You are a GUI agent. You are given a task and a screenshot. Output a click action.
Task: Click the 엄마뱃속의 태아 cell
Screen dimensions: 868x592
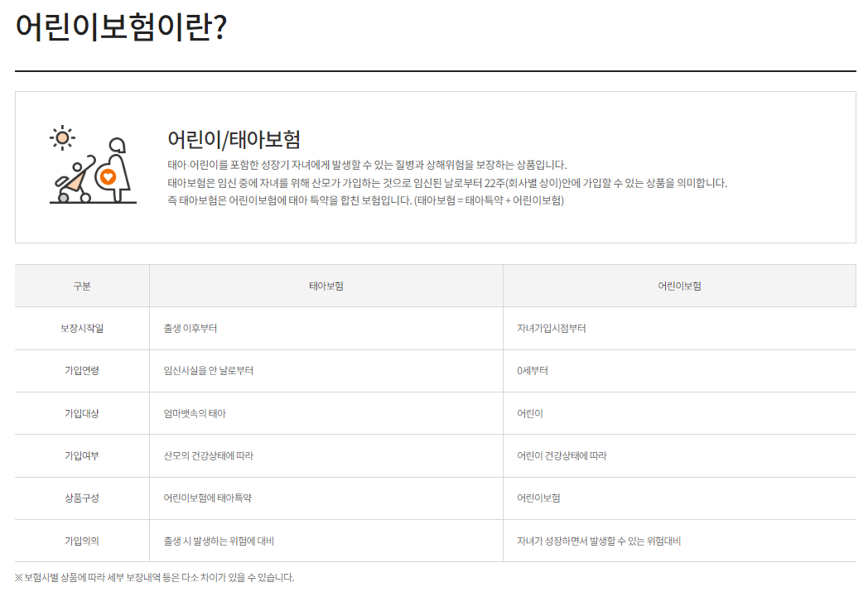click(x=195, y=412)
